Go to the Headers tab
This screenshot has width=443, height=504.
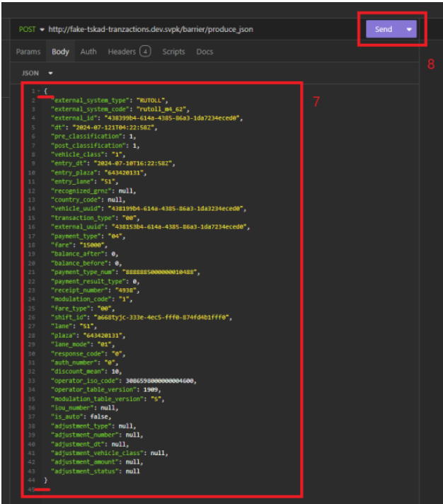pos(122,52)
